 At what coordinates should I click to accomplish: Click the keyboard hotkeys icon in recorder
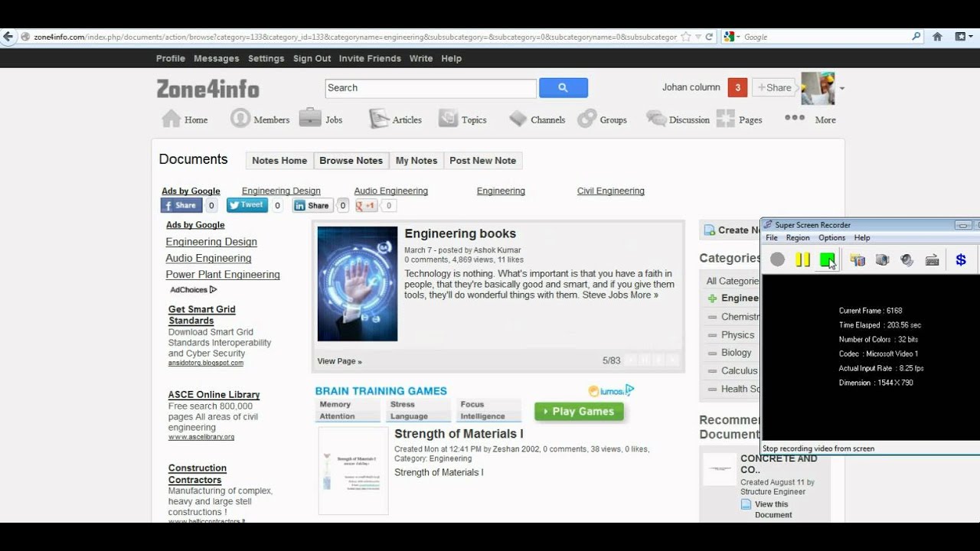point(932,260)
